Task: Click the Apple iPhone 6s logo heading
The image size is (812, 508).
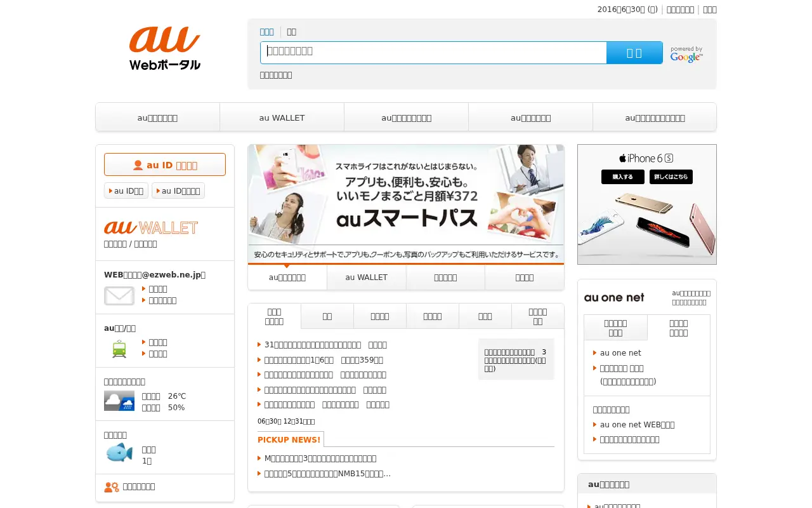Action: coord(646,158)
